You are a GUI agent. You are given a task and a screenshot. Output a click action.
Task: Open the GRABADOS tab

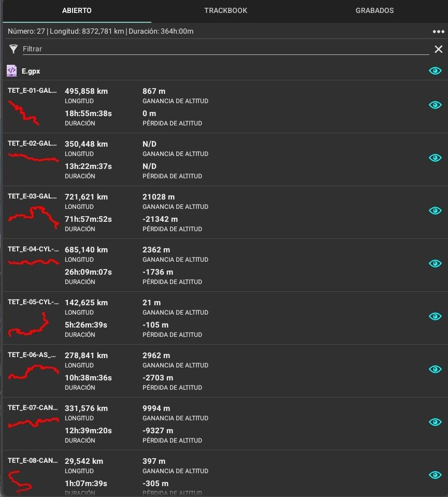tap(374, 10)
